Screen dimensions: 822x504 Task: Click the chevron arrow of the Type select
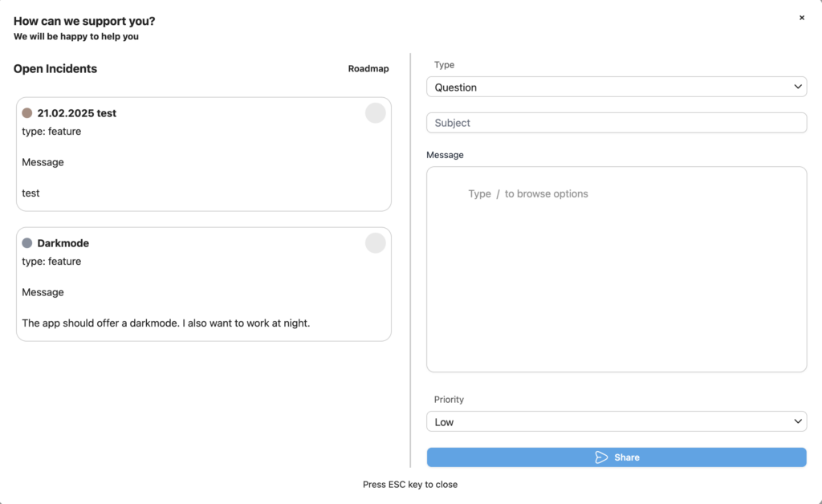[x=798, y=87]
